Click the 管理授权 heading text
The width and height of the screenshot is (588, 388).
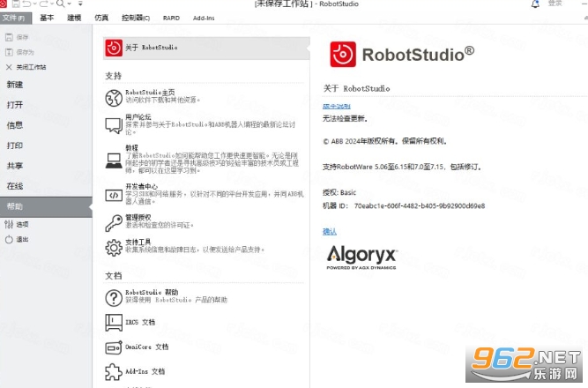[138, 218]
